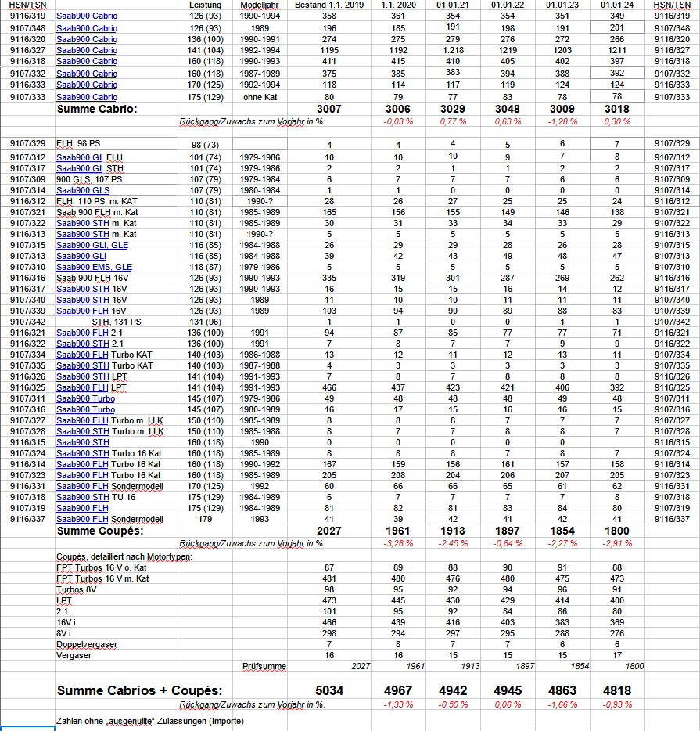
Task: Open Saab900 FLH link in row 9116/337
Action: click(x=82, y=519)
